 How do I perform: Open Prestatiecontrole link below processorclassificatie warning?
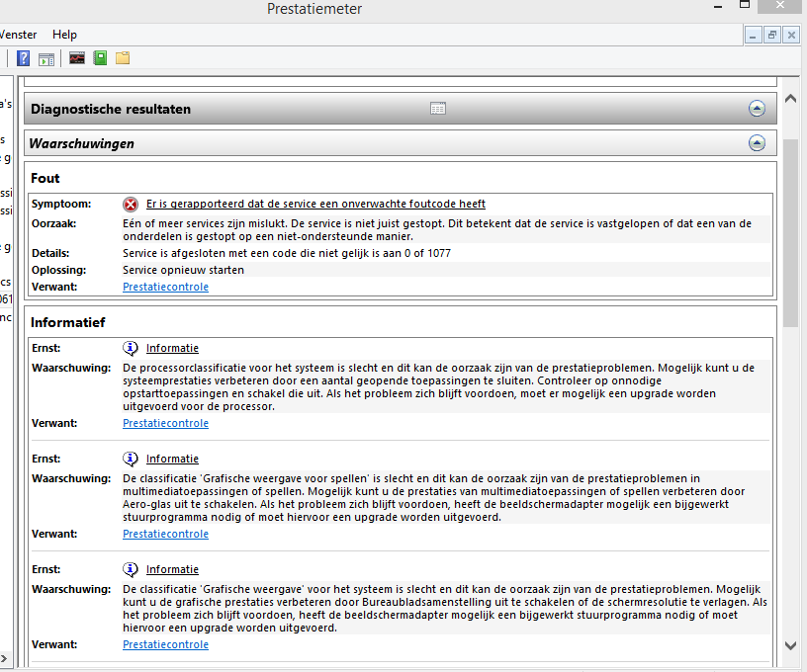(x=166, y=423)
